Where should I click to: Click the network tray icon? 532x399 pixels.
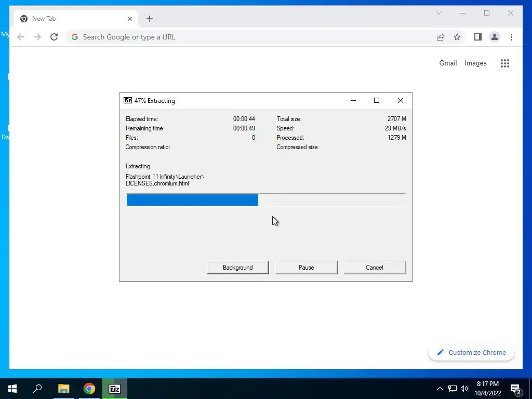(x=453, y=389)
